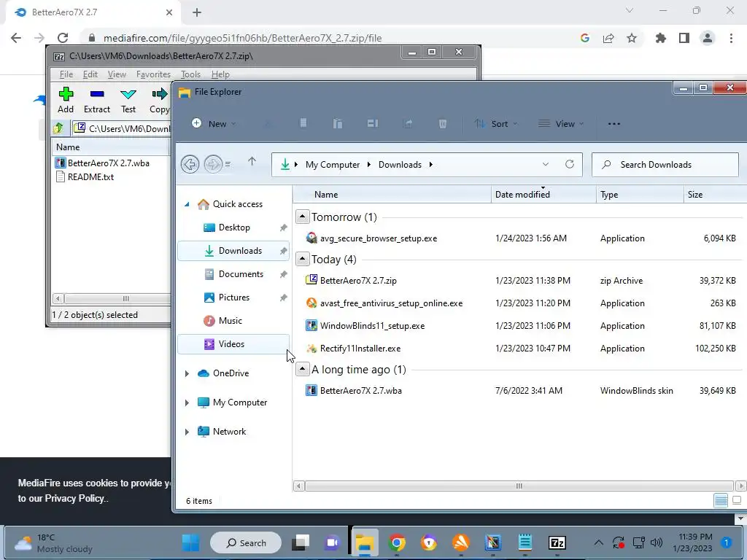Select Pictures in Quick access

tap(234, 297)
